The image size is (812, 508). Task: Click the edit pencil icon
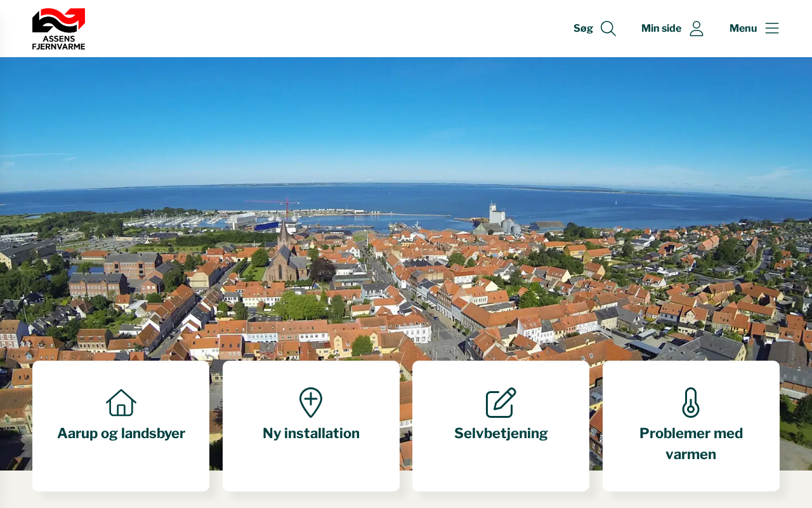pos(501,403)
